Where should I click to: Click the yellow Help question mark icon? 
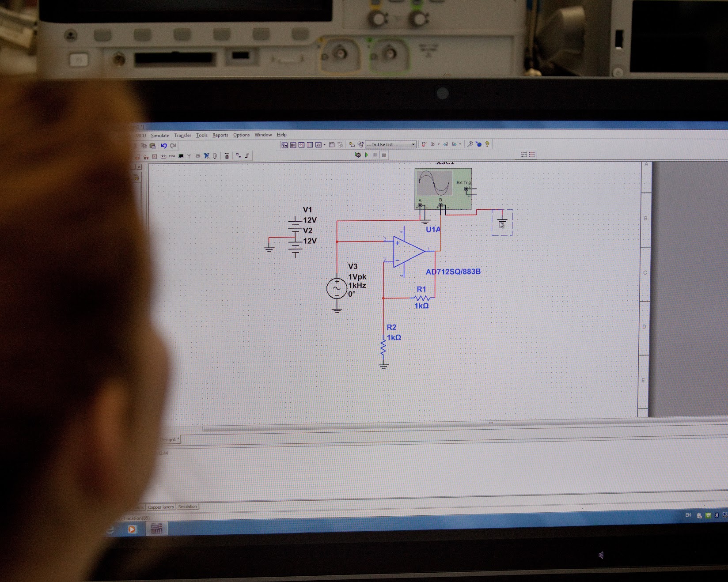(487, 144)
